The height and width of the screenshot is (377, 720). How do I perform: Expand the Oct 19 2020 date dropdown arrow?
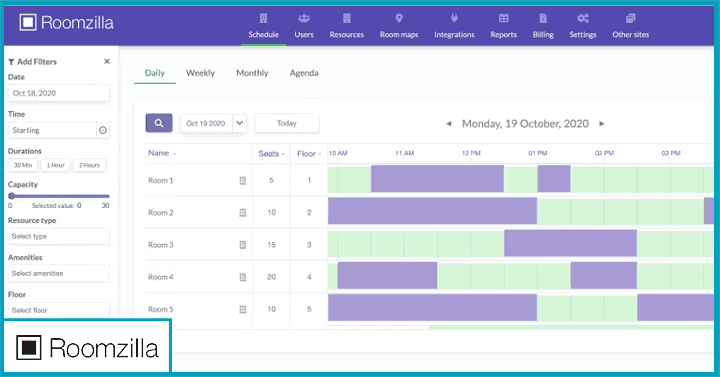(x=239, y=123)
